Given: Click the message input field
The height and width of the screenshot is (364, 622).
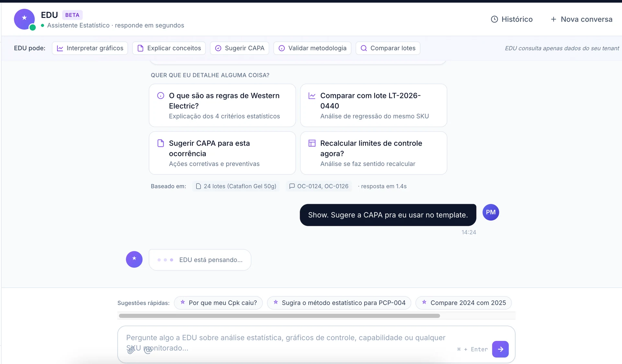Looking at the screenshot, I should pyautogui.click(x=292, y=337).
